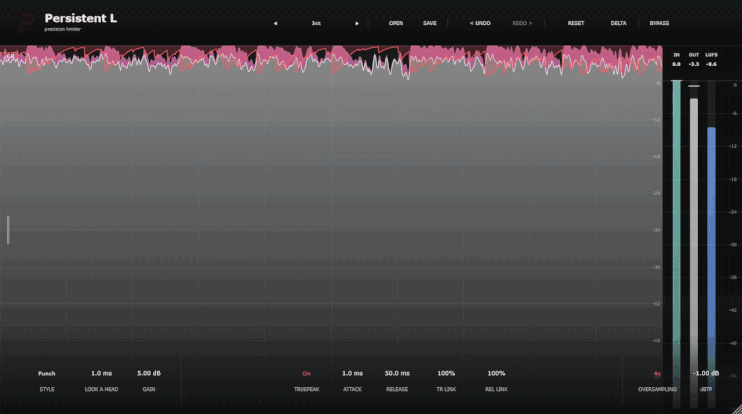Click the Redo button
Screen dimensions: 742x414
[522, 23]
